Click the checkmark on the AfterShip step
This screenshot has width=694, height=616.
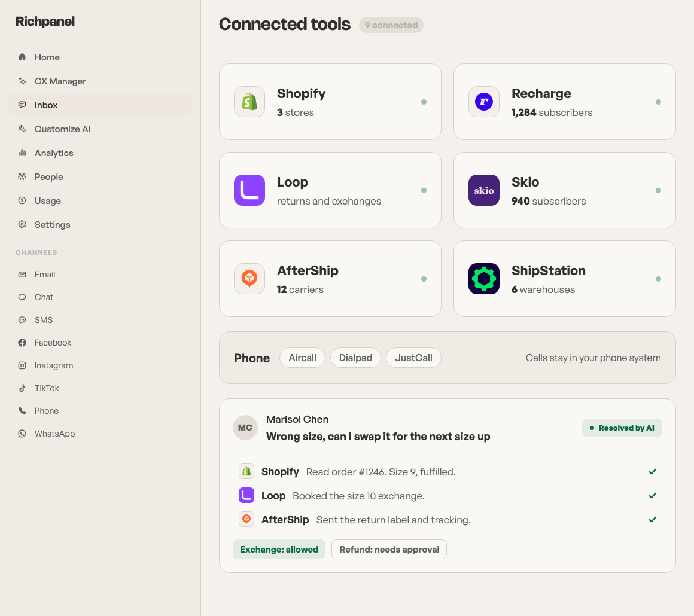[x=652, y=520]
